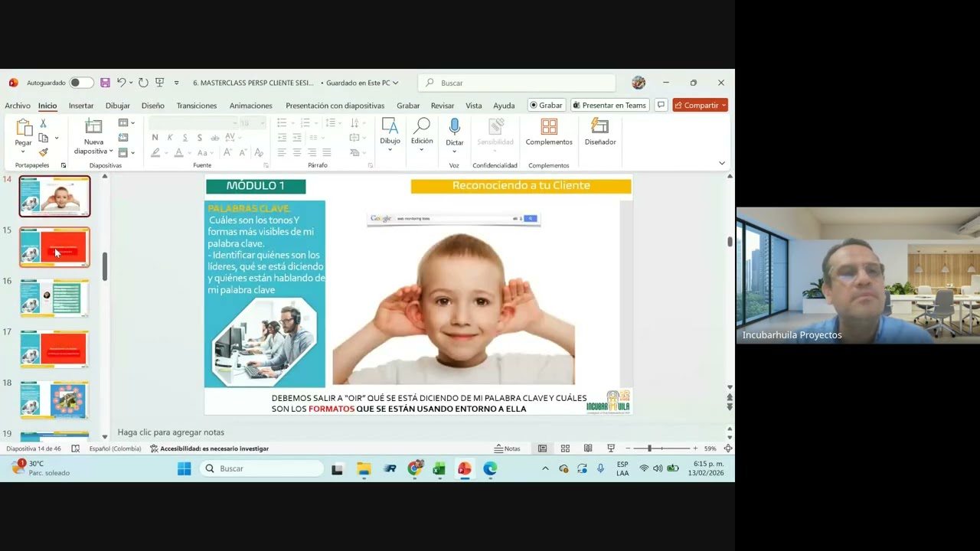This screenshot has height=551, width=980.
Task: Click the Notas button in status bar
Action: 507,448
